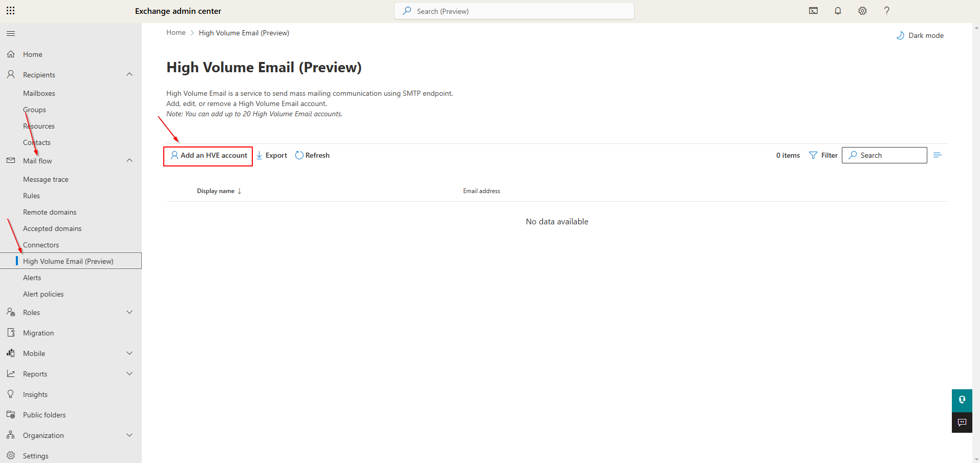This screenshot has height=463, width=980.
Task: Click the page vertical scrollbar
Action: pyautogui.click(x=976, y=243)
